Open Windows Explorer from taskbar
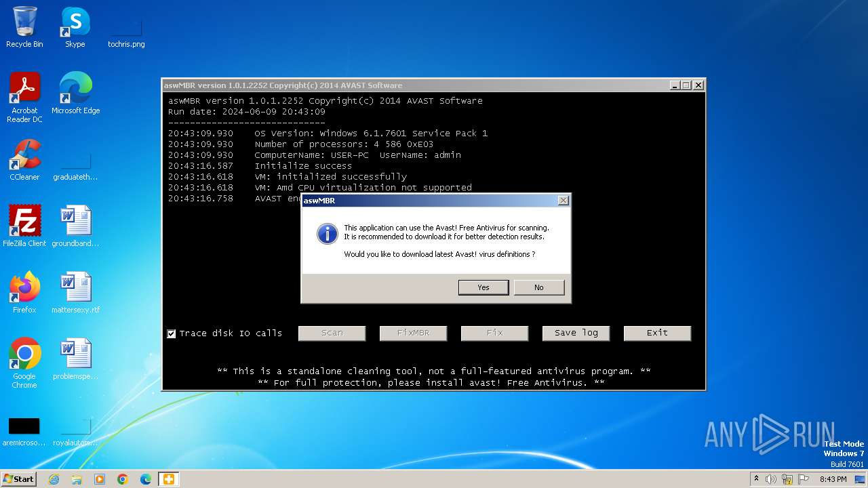868x488 pixels. coord(77,479)
